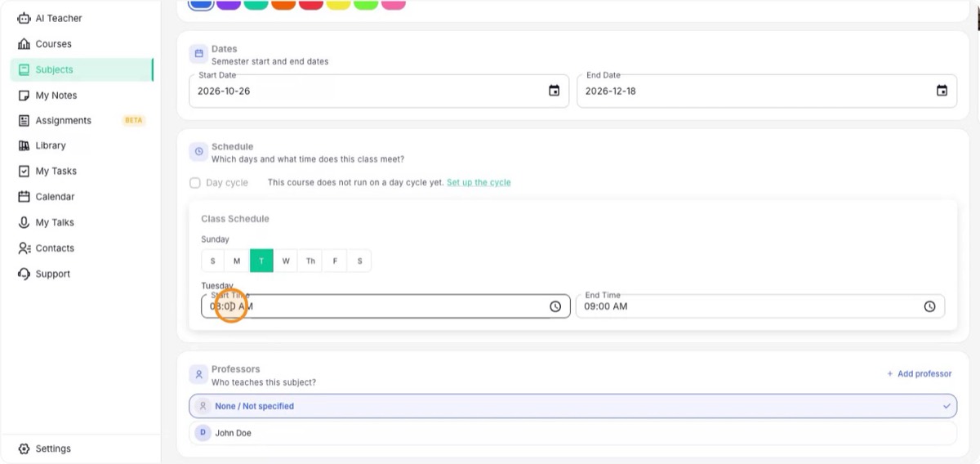The width and height of the screenshot is (980, 464).
Task: Pick the blue color swatch
Action: click(x=201, y=3)
